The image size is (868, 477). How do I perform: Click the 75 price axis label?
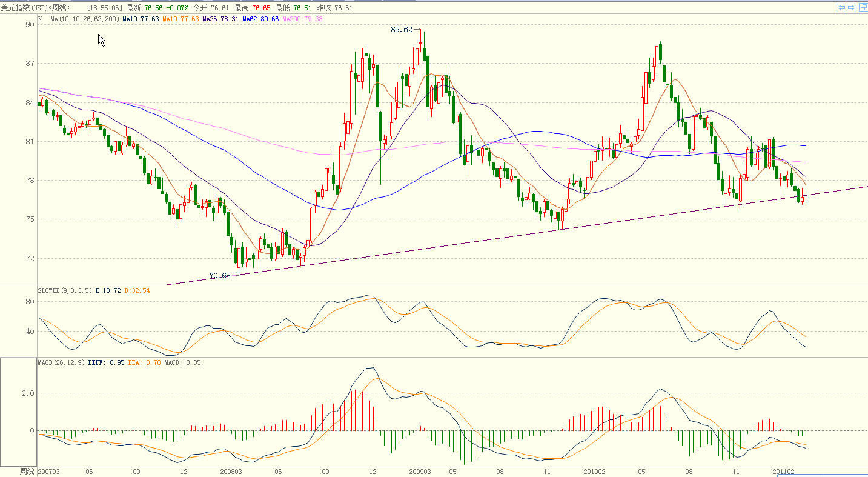coord(30,219)
